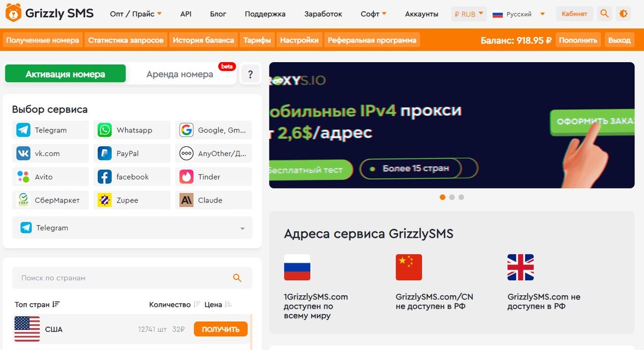Switch to Аренда номера tab
This screenshot has height=350, width=644.
(180, 74)
